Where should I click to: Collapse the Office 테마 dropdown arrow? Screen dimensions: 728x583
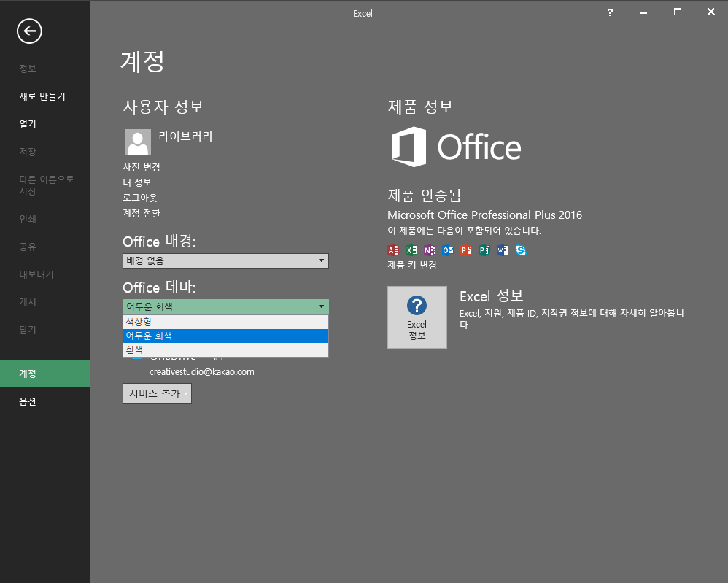[321, 306]
